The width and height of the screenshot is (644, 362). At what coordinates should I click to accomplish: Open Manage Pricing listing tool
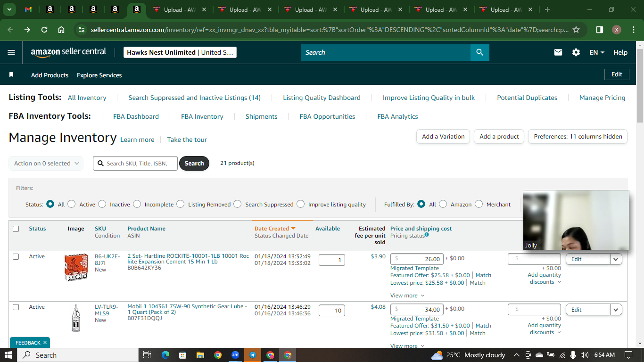point(602,98)
